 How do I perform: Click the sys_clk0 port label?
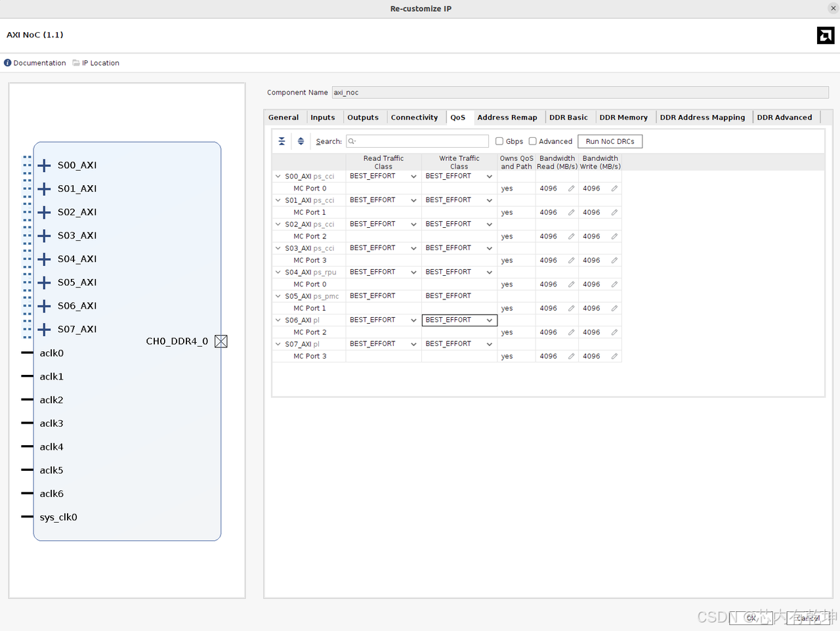tap(58, 517)
